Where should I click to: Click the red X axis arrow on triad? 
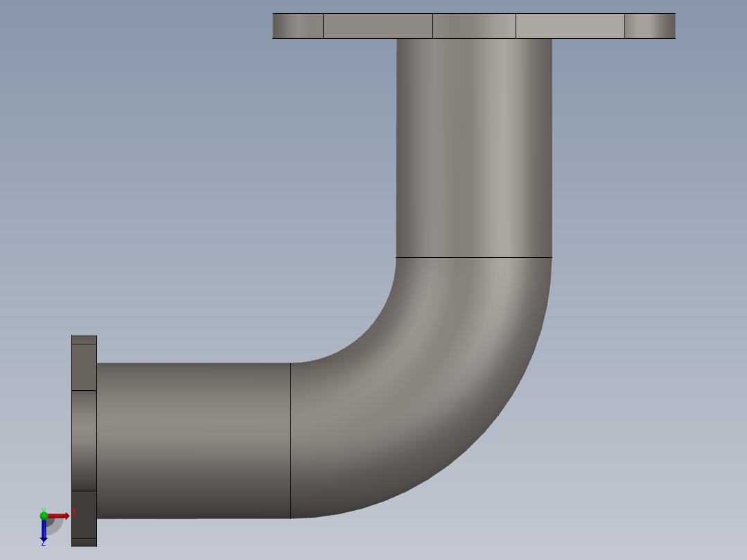click(x=58, y=516)
